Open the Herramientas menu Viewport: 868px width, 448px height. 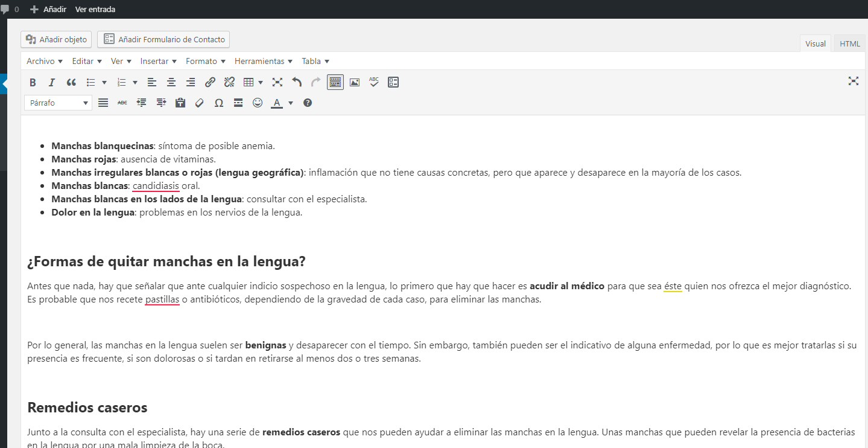[x=263, y=61]
